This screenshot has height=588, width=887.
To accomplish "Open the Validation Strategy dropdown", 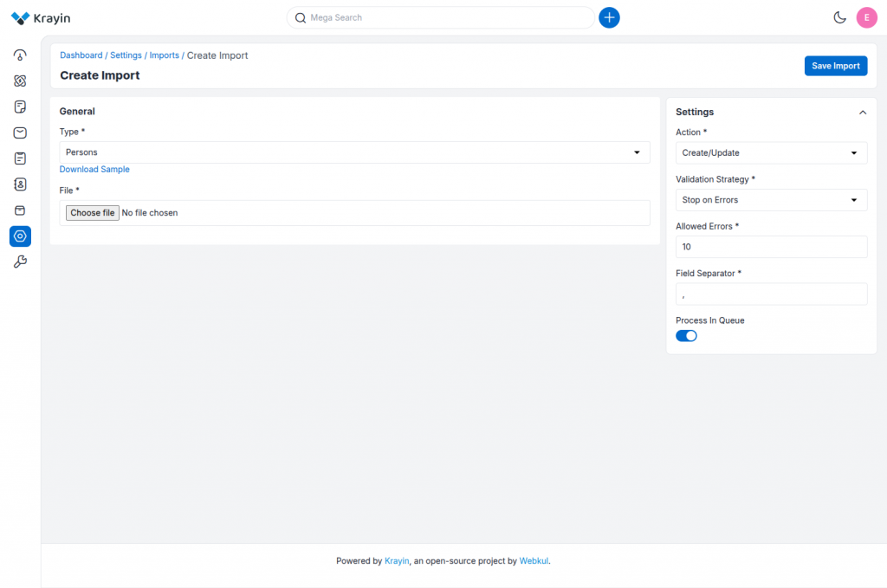I will tap(771, 199).
